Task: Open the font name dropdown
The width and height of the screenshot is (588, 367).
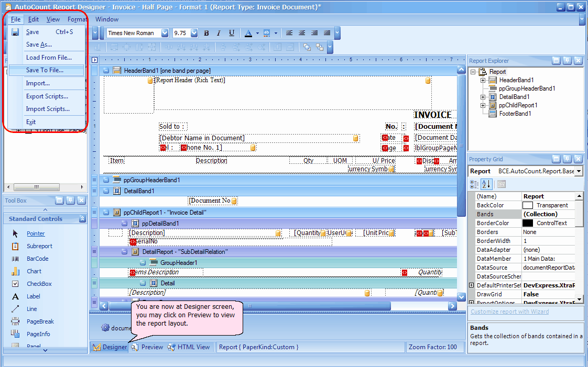Action: [x=165, y=33]
